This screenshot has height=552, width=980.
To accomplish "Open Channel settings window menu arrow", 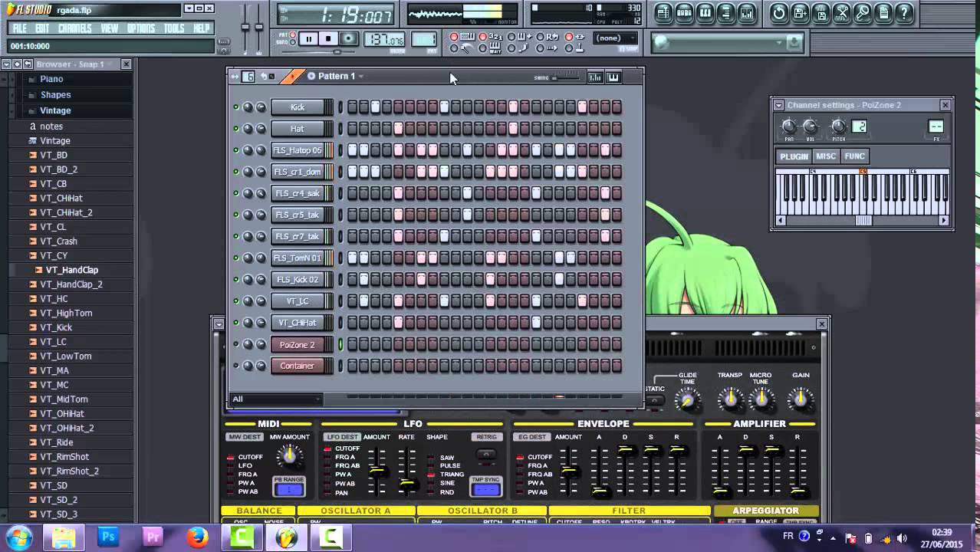I will click(x=778, y=105).
